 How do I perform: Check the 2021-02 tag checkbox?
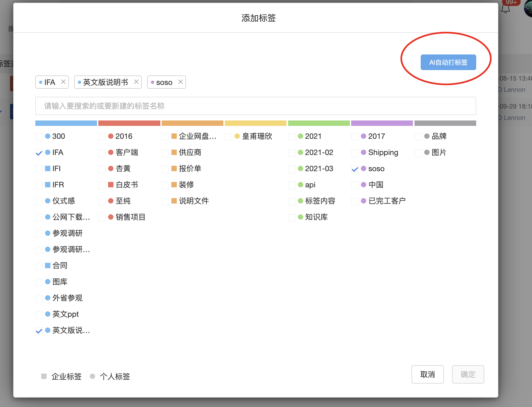292,153
